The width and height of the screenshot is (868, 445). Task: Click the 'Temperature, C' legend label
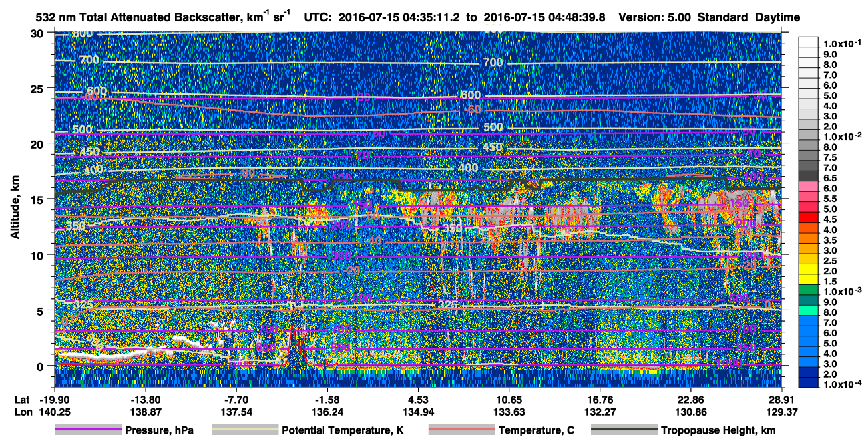pos(536,431)
